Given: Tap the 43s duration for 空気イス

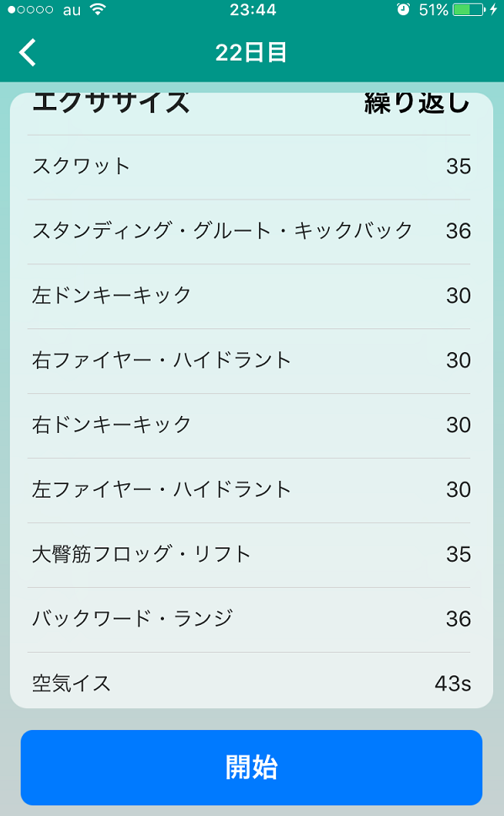Looking at the screenshot, I should [x=453, y=683].
